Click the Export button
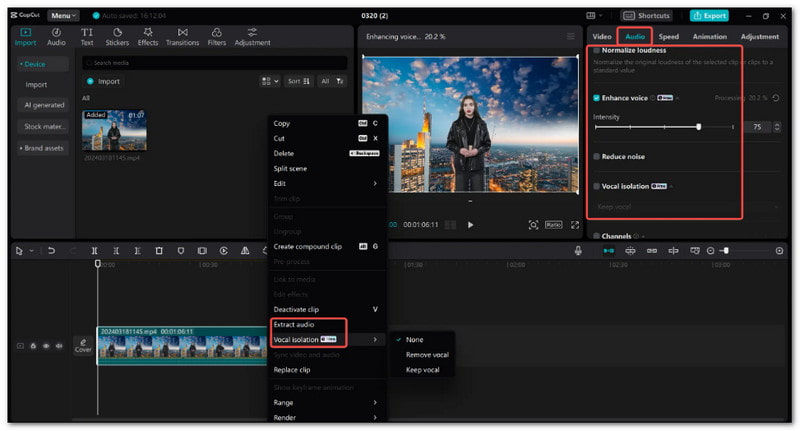The width and height of the screenshot is (800, 431). pos(709,16)
